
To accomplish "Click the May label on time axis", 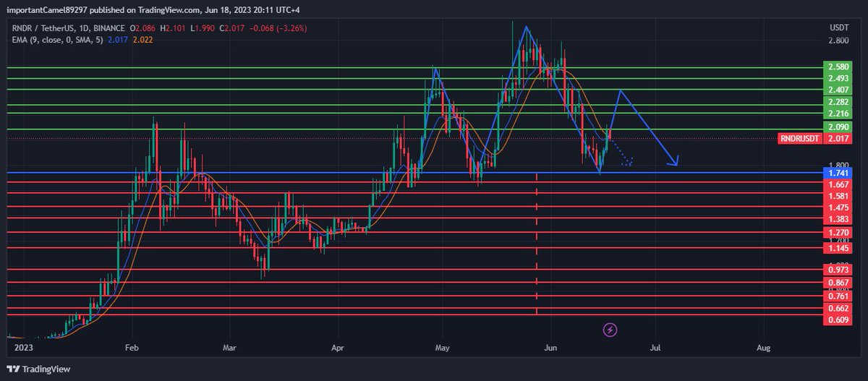I will click(443, 348).
